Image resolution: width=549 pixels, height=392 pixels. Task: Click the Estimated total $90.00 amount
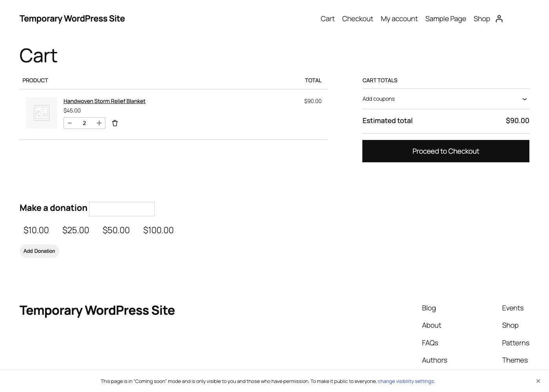tap(518, 121)
